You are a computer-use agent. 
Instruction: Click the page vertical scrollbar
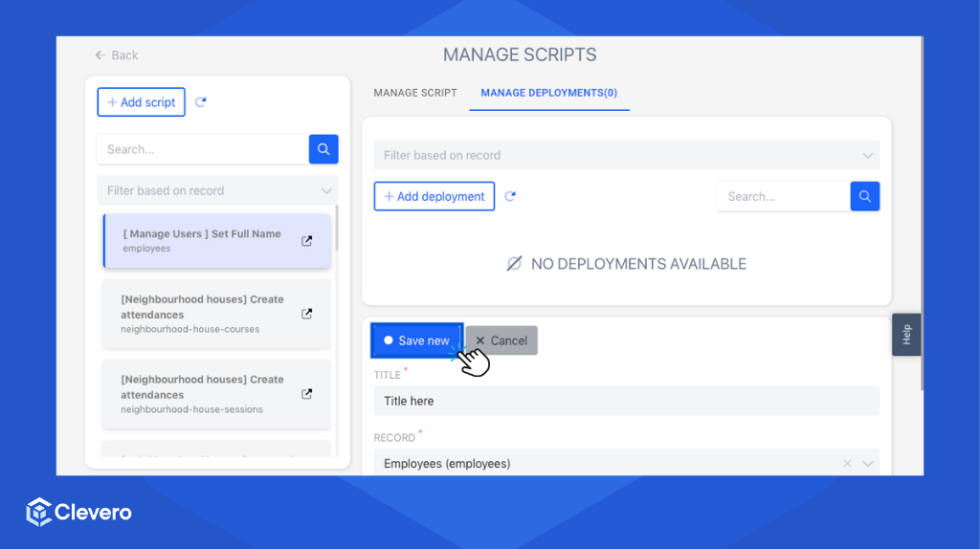(922, 213)
